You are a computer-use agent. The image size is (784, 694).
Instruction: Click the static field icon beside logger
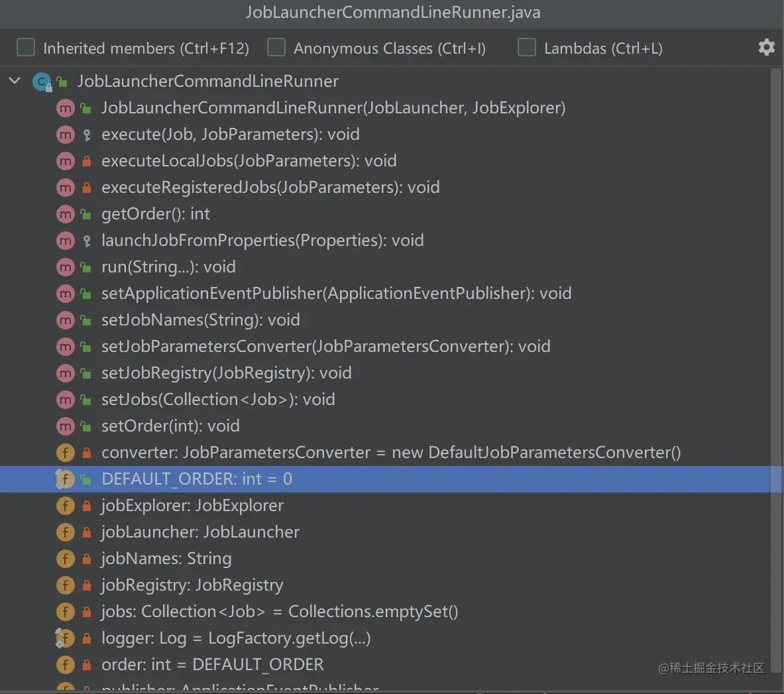coord(64,638)
